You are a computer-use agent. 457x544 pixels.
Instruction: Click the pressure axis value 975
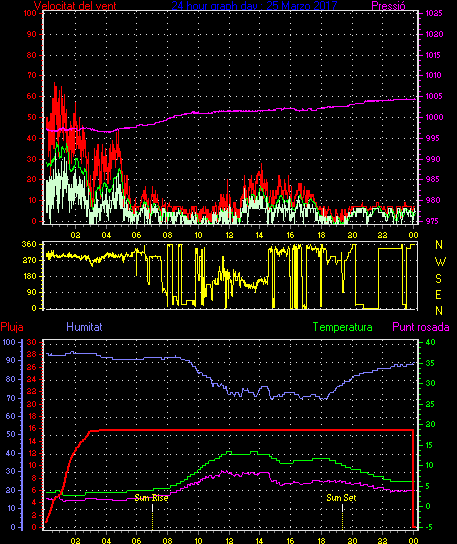tap(432, 221)
